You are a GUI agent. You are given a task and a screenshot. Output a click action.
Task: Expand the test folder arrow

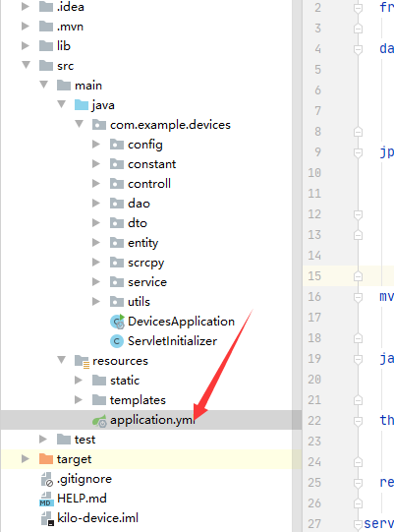coord(43,439)
